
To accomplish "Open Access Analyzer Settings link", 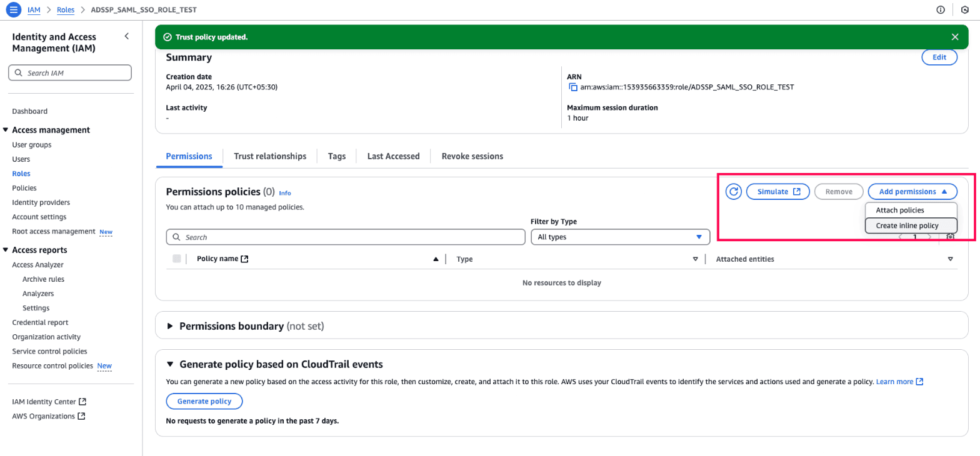I will pyautogui.click(x=36, y=308).
